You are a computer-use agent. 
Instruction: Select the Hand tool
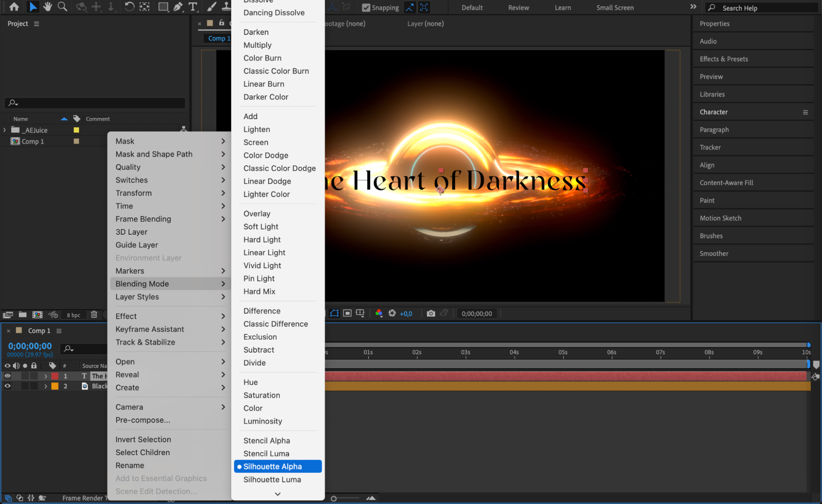(x=48, y=7)
